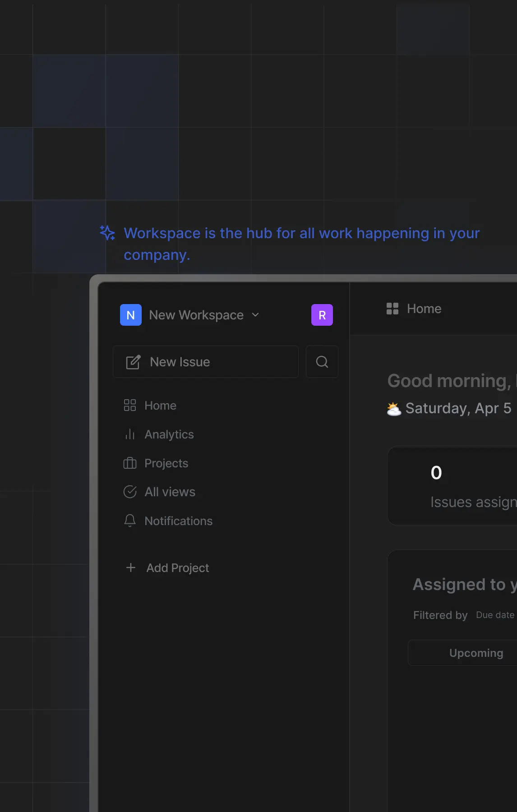This screenshot has height=812, width=517.
Task: Open the New Workspace name switcher
Action: [196, 315]
